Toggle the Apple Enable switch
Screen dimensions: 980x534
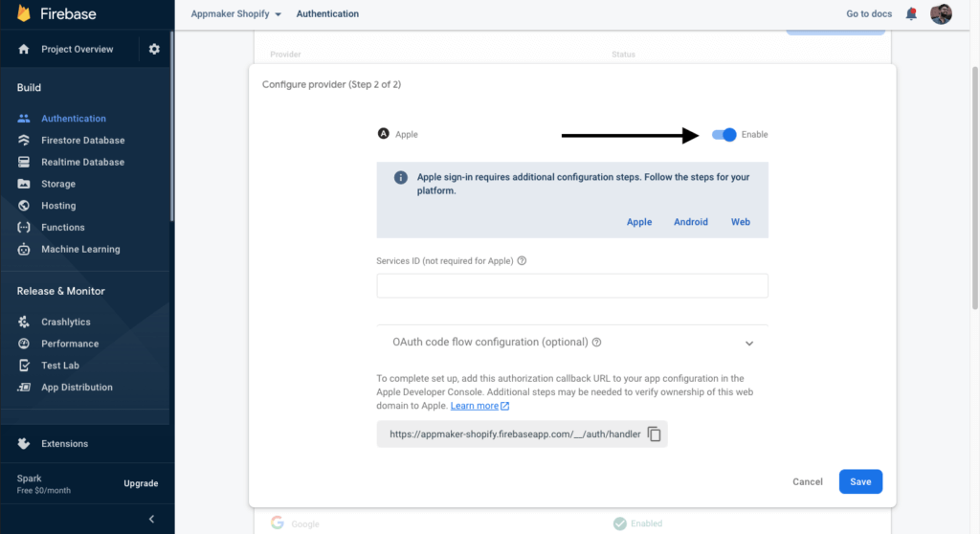pyautogui.click(x=724, y=134)
